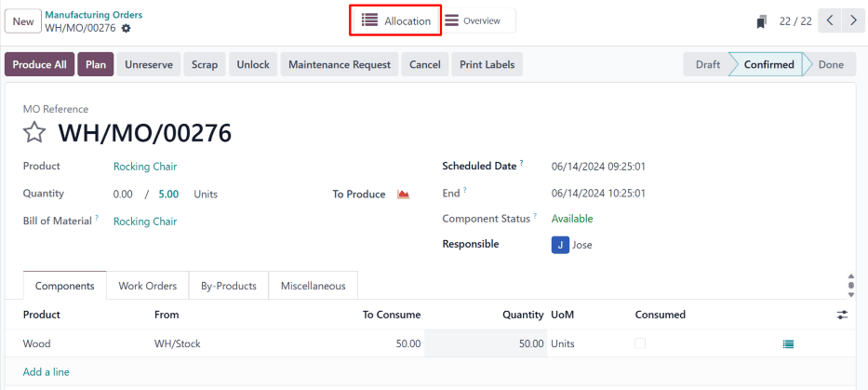Open detailed operations list icon for Wood

pyautogui.click(x=788, y=343)
